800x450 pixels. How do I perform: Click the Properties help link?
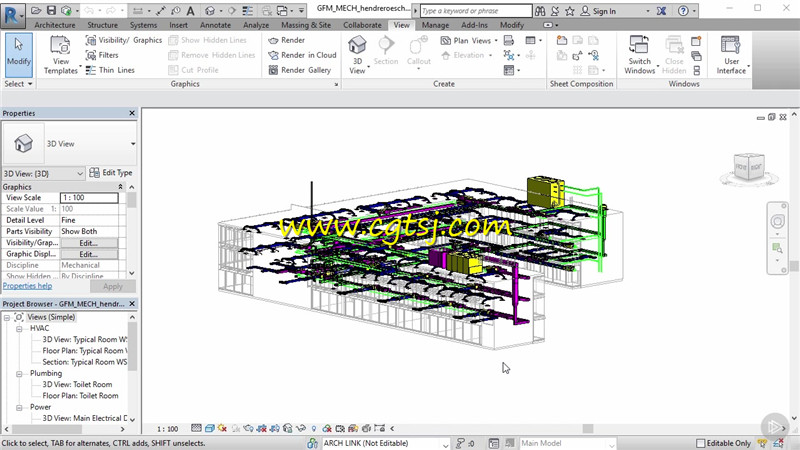[28, 286]
